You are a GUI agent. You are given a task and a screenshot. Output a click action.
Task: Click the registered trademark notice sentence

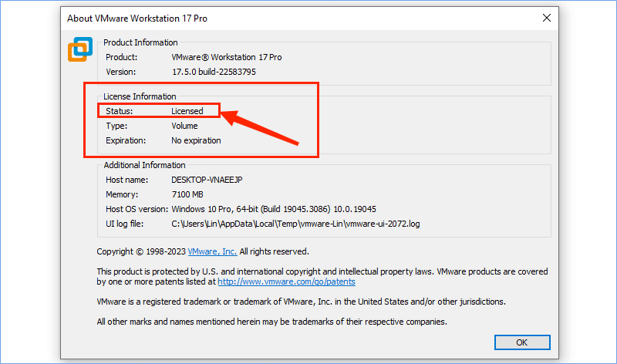point(301,302)
